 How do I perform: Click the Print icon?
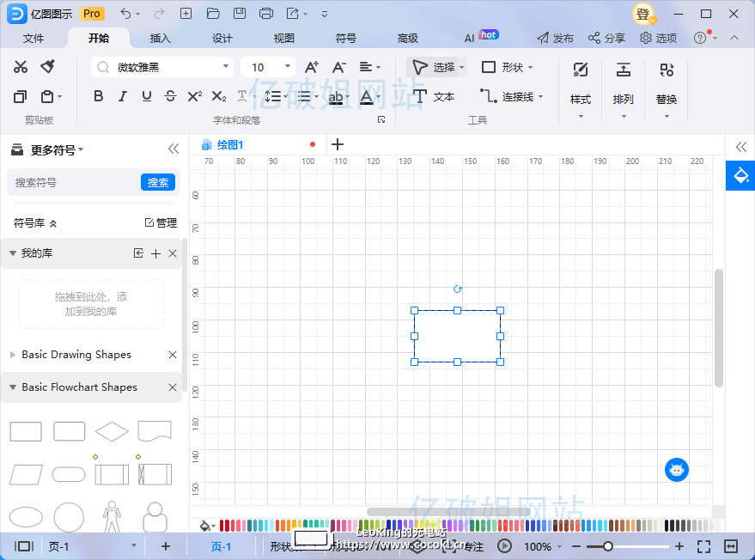[266, 14]
